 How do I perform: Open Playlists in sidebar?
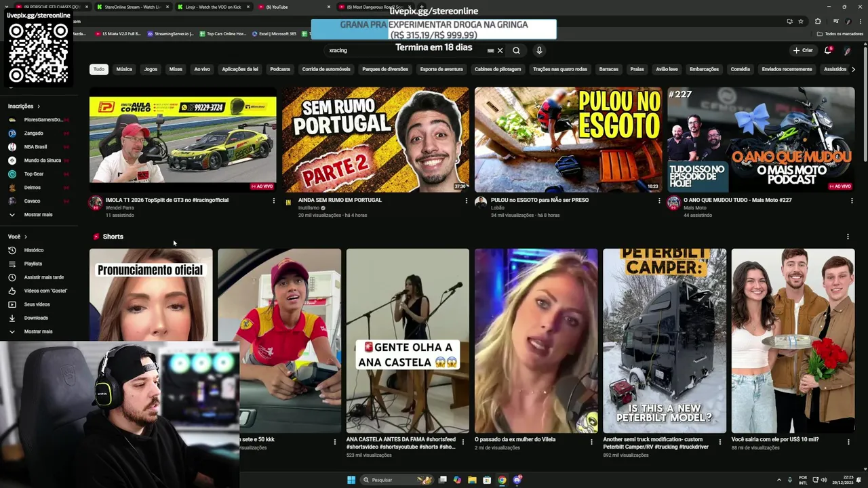pos(33,264)
